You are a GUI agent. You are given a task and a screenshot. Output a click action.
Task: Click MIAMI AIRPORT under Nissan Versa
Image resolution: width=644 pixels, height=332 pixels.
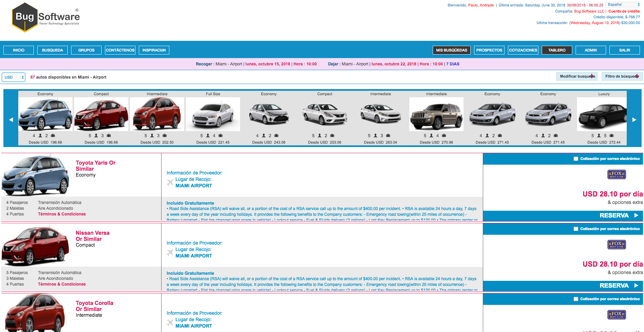click(194, 256)
